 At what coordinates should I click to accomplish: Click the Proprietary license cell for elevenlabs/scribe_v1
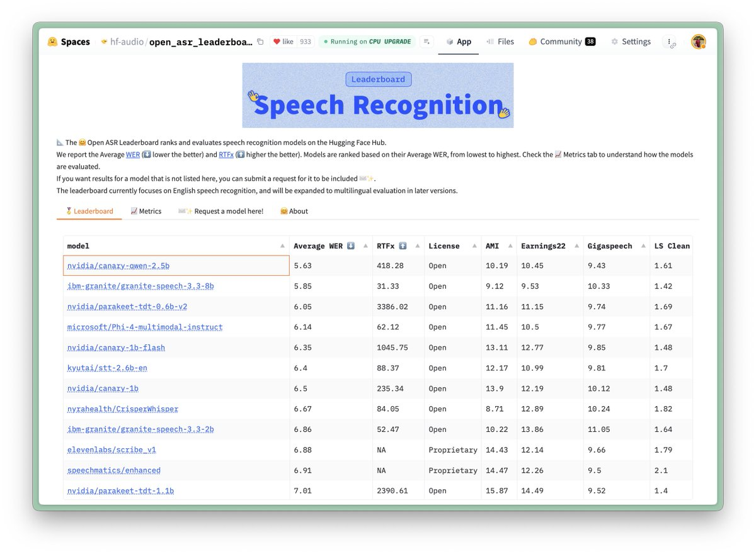[453, 450]
